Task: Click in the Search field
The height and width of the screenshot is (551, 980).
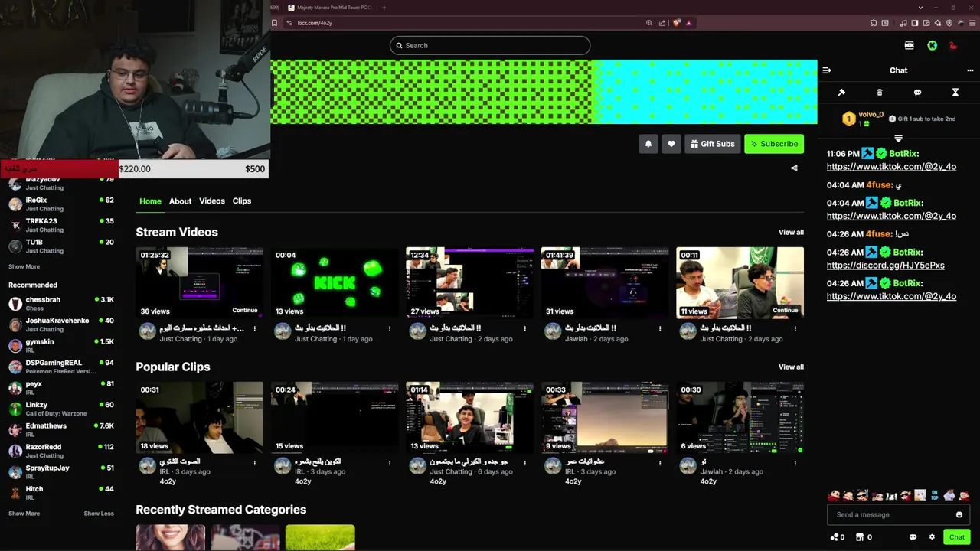Action: tap(490, 46)
